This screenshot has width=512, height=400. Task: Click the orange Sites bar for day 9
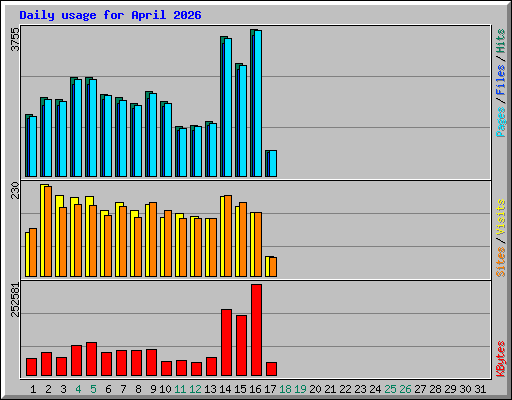(x=153, y=239)
